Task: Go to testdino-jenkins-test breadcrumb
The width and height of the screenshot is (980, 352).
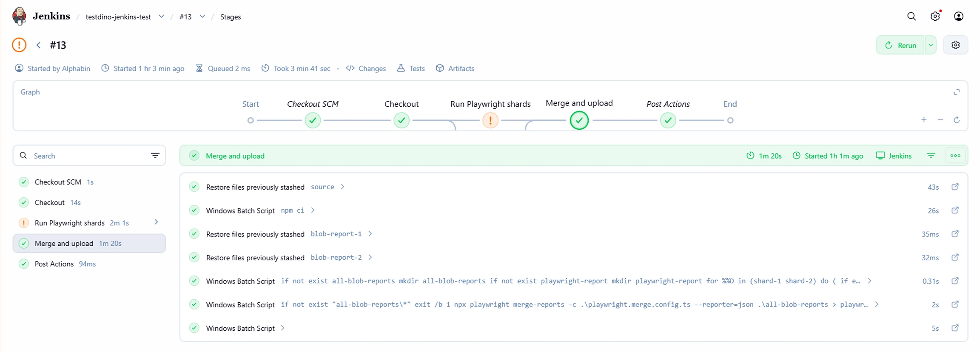Action: coord(118,17)
